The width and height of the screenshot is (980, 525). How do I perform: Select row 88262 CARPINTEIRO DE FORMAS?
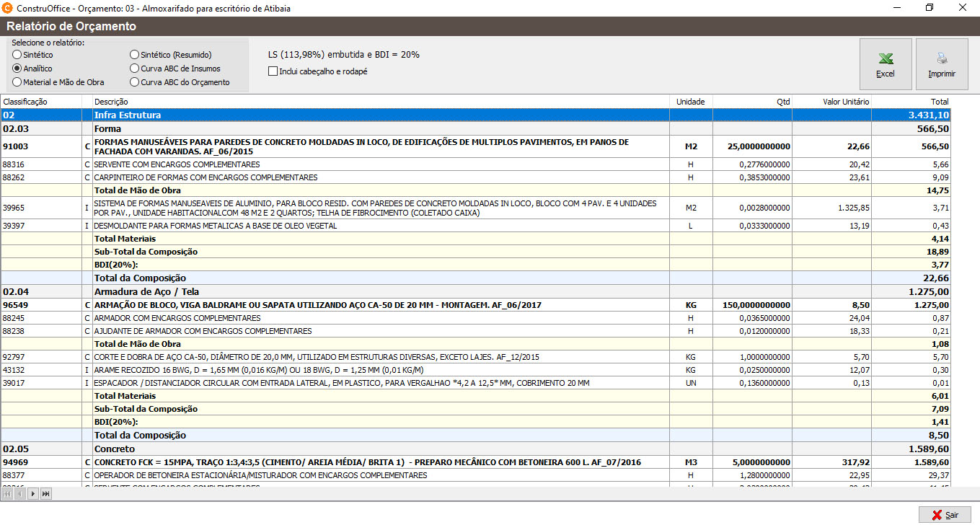tap(476, 177)
